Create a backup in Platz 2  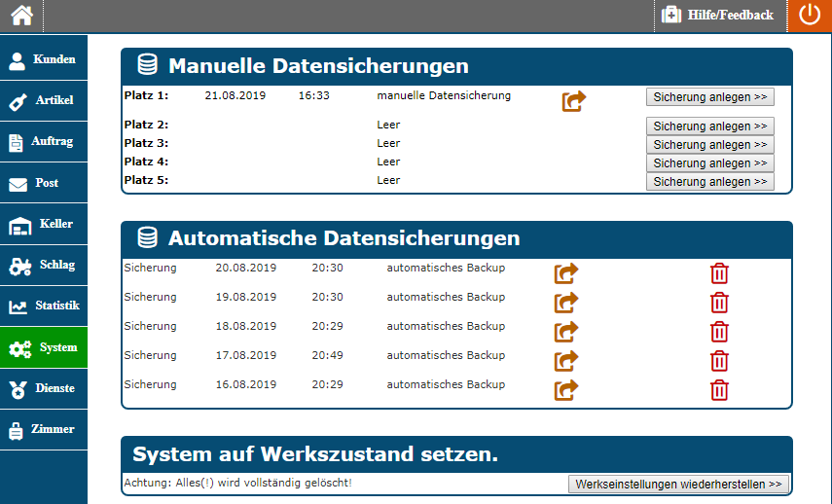pos(709,126)
